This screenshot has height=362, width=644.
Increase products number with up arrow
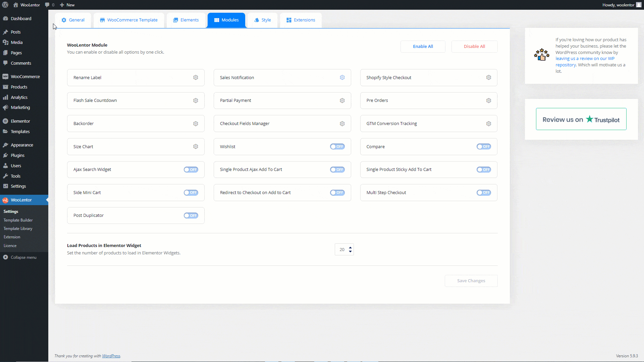pos(351,247)
